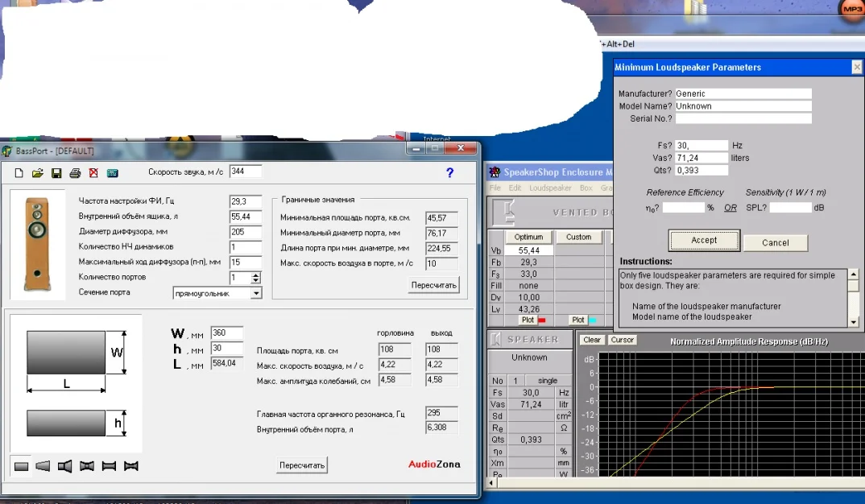Click the AudioZona logo text
The image size is (865, 504).
[x=434, y=465]
